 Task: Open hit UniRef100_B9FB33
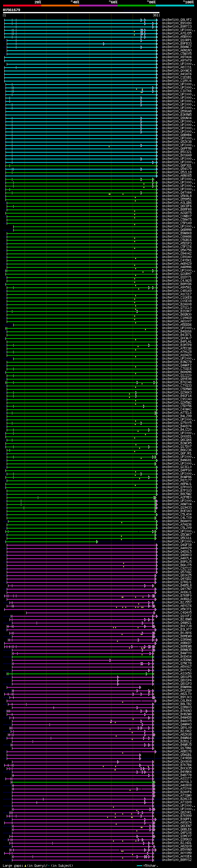pyautogui.click(x=177, y=43)
